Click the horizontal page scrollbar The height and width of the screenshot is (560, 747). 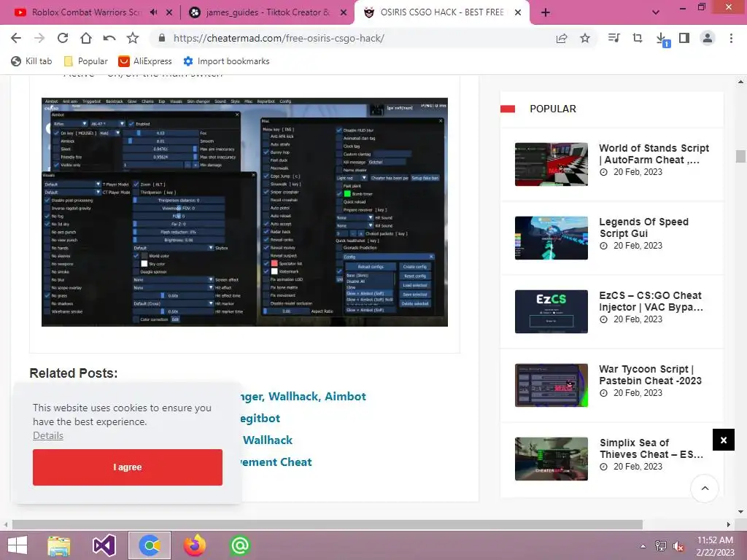[x=328, y=524]
